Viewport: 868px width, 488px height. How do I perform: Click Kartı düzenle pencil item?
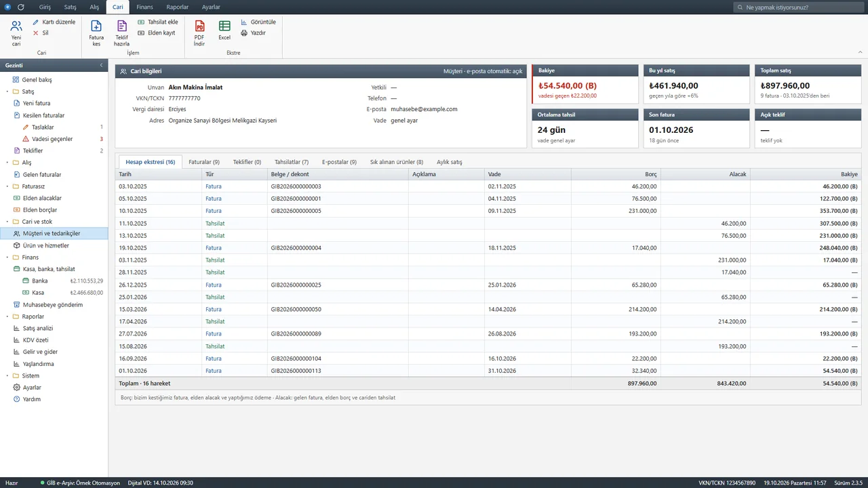[x=54, y=22]
